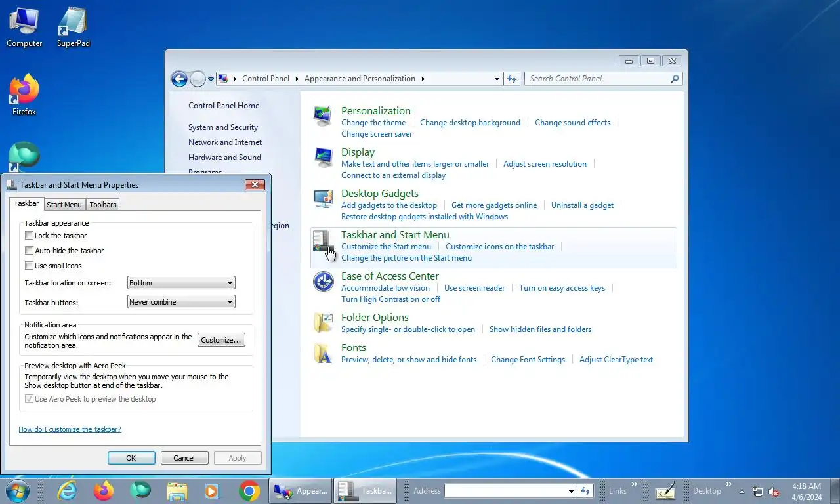840x504 pixels.
Task: Click the Go button beside the taskbar Address box
Action: (585, 491)
